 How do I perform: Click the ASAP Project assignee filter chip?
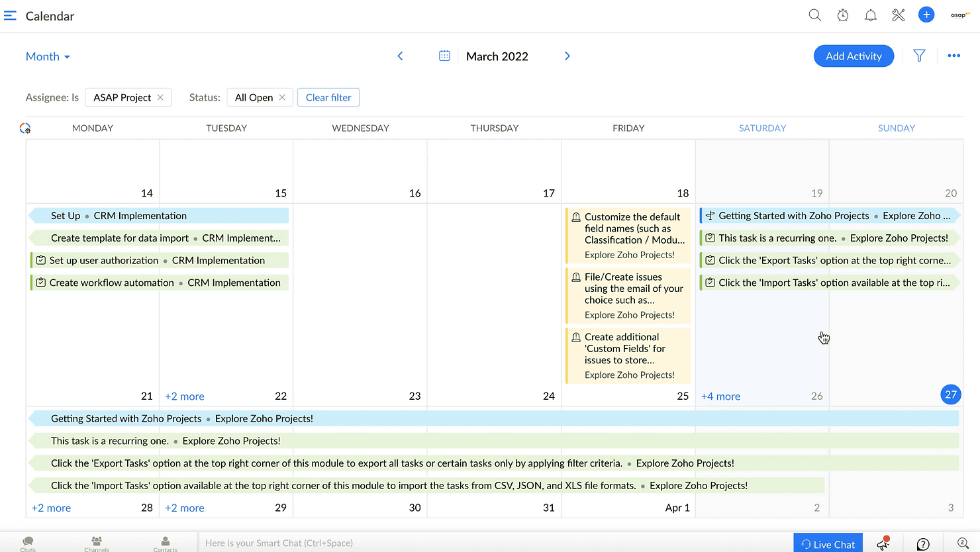pyautogui.click(x=128, y=97)
